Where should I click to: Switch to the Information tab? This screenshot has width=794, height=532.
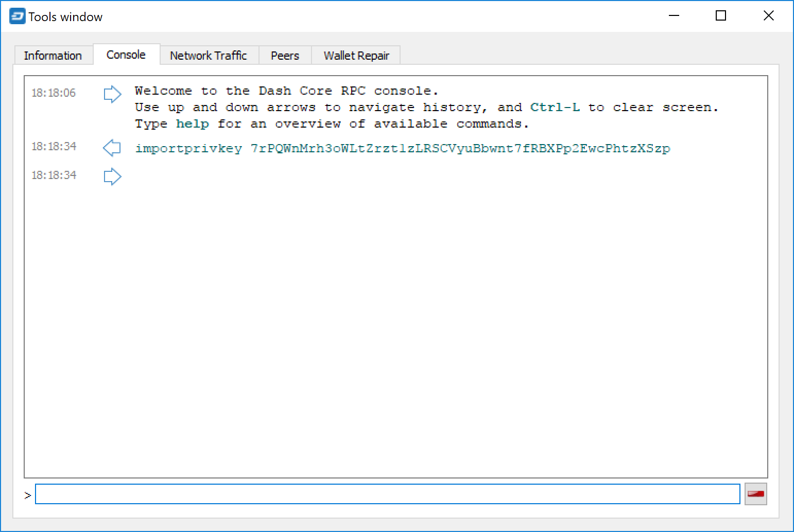[53, 56]
